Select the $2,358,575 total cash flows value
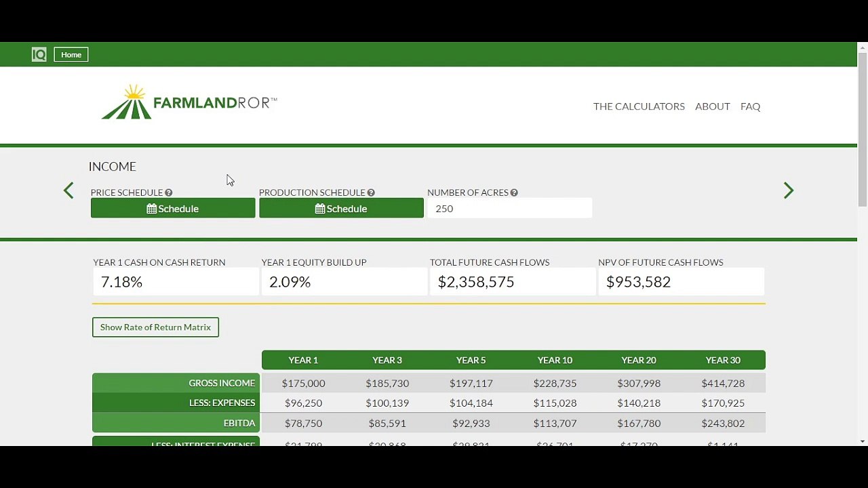Viewport: 868px width, 488px height. tap(476, 282)
